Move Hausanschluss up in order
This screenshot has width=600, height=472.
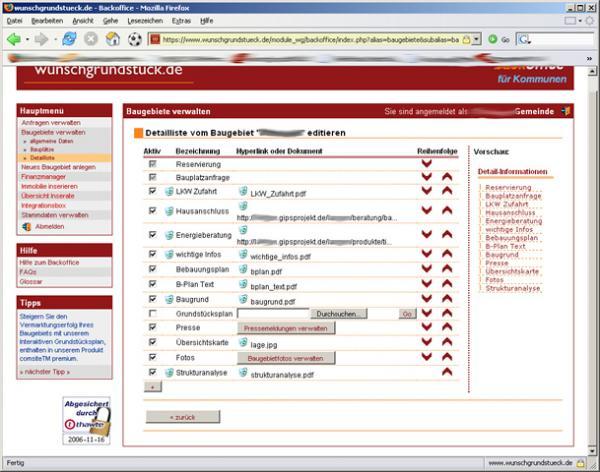pyautogui.click(x=447, y=210)
